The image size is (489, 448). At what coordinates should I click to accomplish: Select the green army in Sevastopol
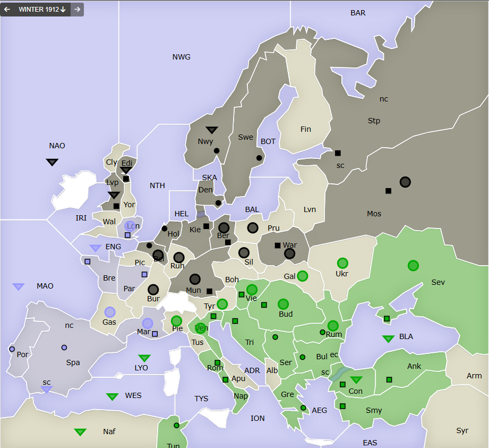tap(413, 265)
